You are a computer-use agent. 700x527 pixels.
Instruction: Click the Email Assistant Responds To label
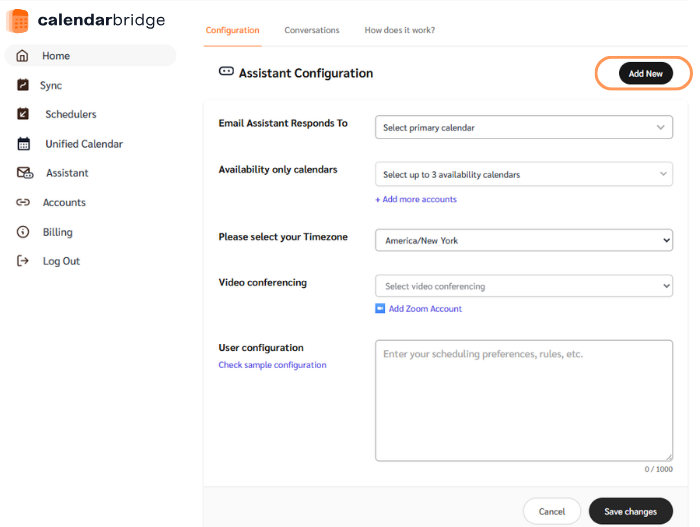pos(283,123)
